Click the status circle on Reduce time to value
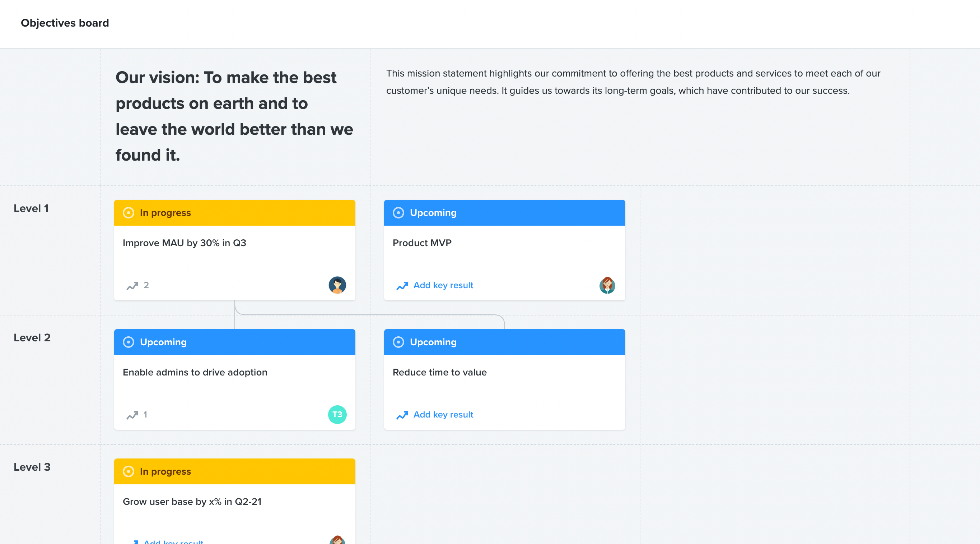 398,342
